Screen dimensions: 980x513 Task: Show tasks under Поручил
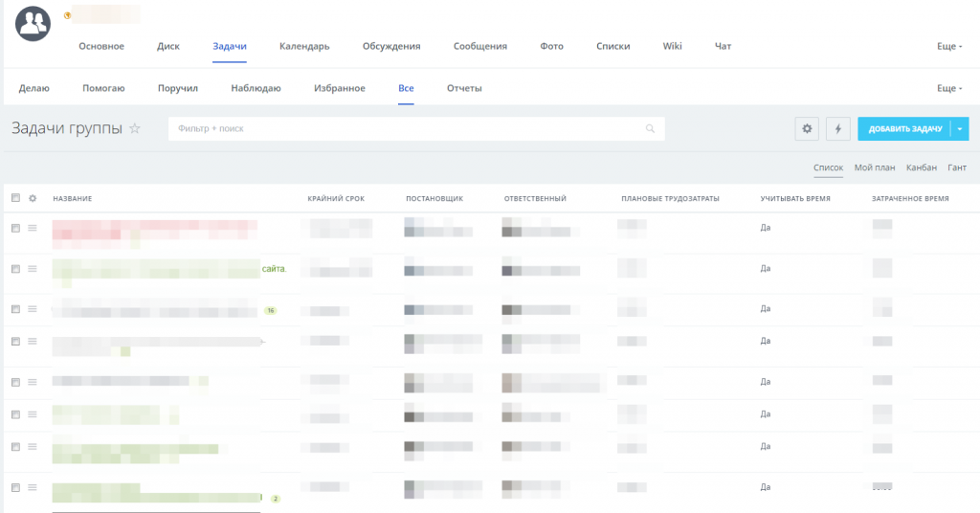coord(177,88)
